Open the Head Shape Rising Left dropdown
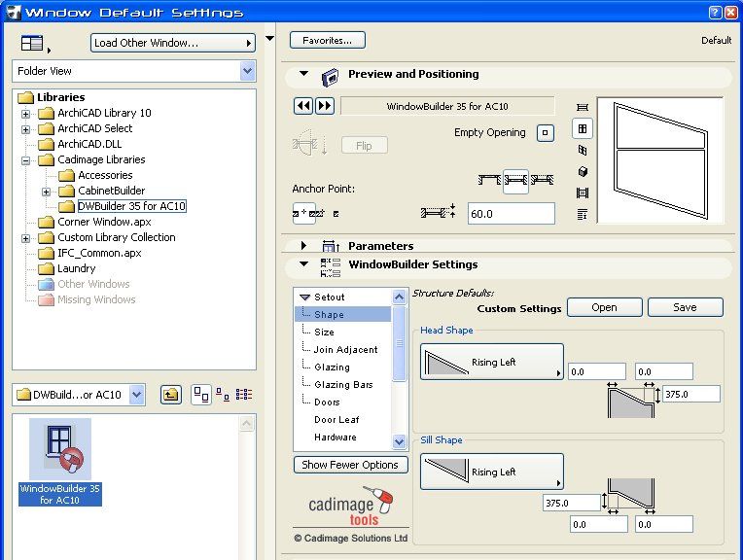Image resolution: width=743 pixels, height=560 pixels. tap(492, 362)
